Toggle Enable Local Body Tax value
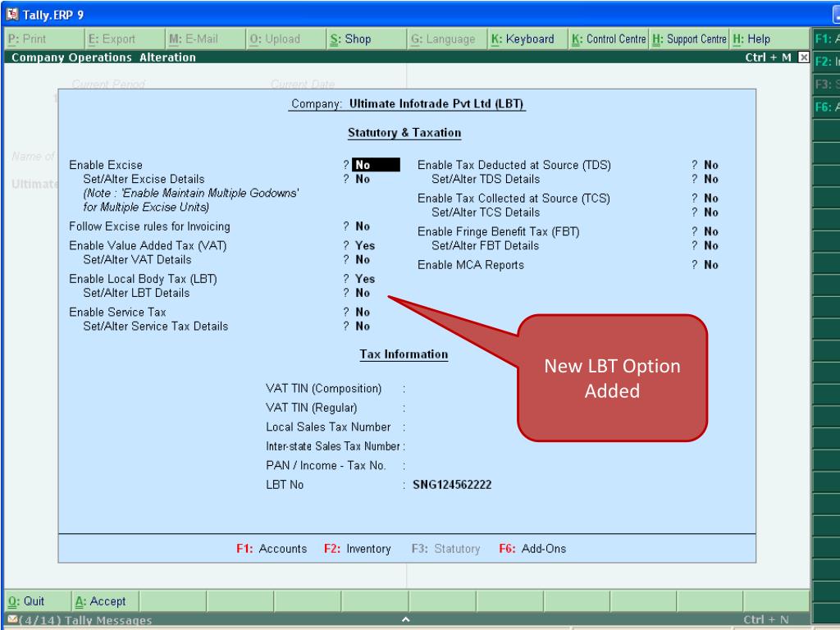This screenshot has height=630, width=840. coord(365,279)
